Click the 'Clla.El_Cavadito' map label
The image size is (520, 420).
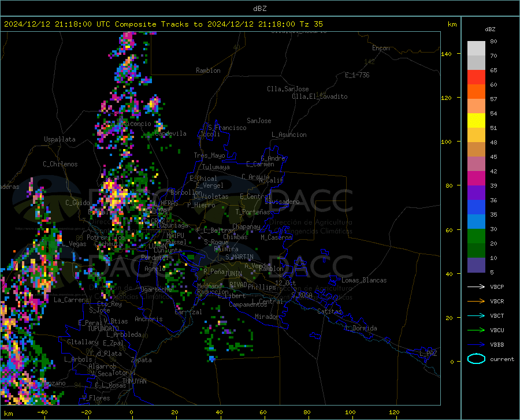click(320, 97)
